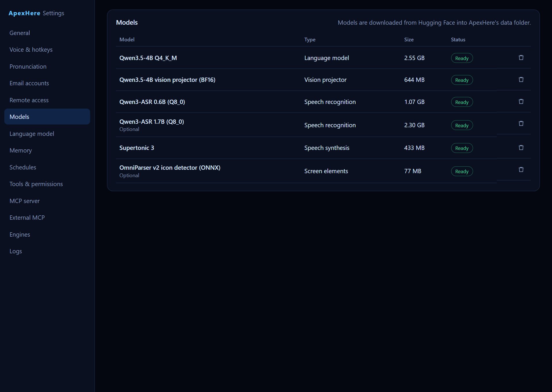Switch to the Engines section
The width and height of the screenshot is (552, 392).
(x=47, y=234)
